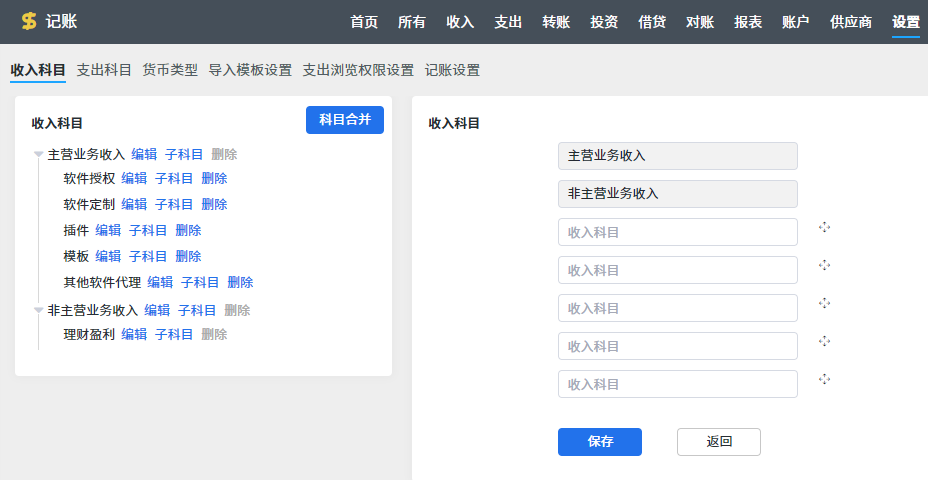Image resolution: width=928 pixels, height=480 pixels.
Task: Click drag handle icon beside first empty field
Action: [824, 227]
